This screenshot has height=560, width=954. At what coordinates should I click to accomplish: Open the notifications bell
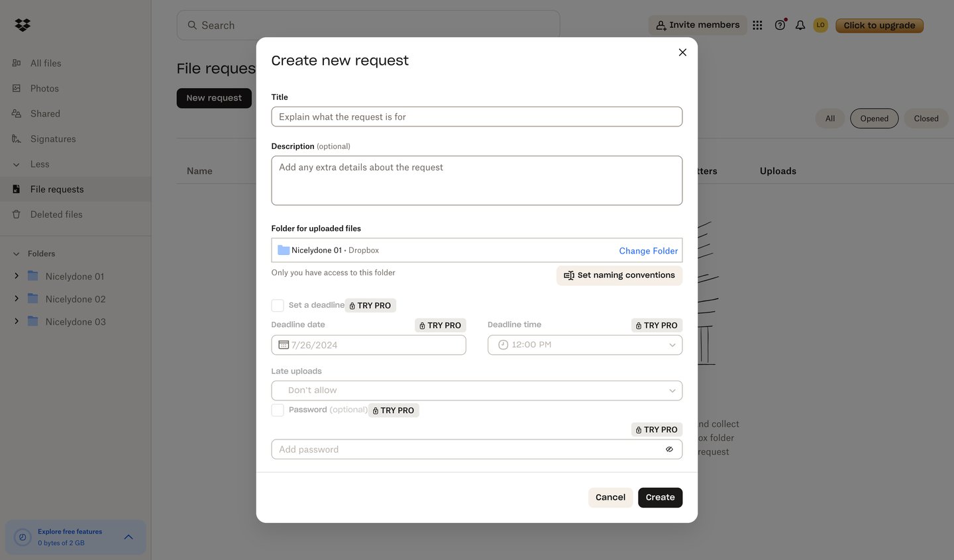coord(800,24)
